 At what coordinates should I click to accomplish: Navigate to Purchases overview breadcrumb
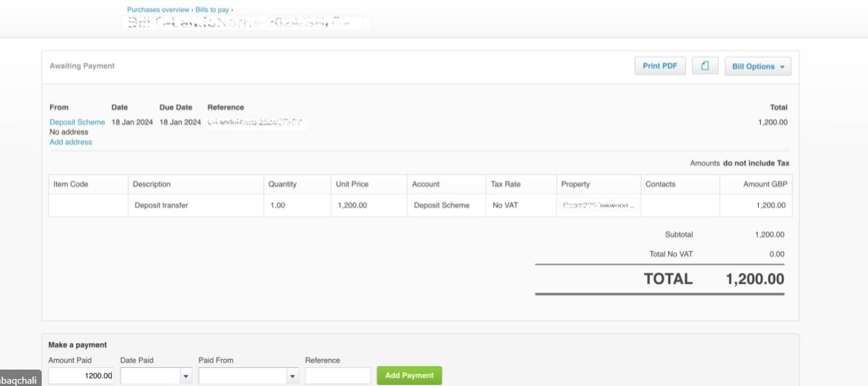(158, 9)
